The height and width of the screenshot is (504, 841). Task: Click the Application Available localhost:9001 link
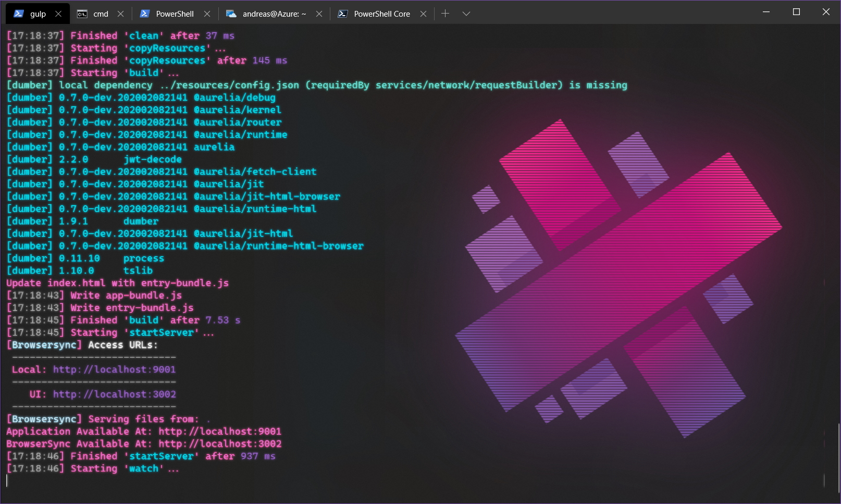(x=219, y=431)
